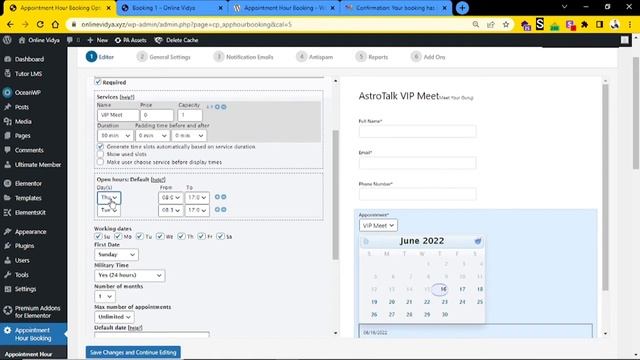The width and height of the screenshot is (640, 360).
Task: Click the Elementor sidebar icon
Action: click(7, 183)
